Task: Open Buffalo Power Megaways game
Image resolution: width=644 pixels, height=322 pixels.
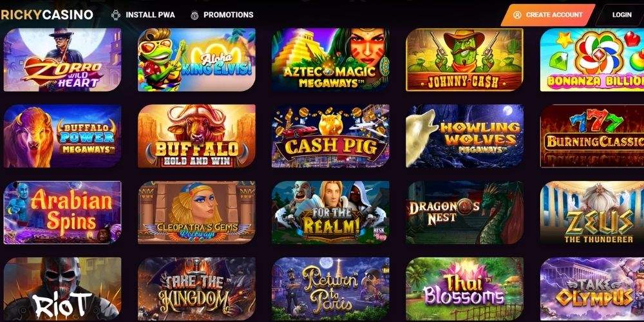Action: (62, 136)
